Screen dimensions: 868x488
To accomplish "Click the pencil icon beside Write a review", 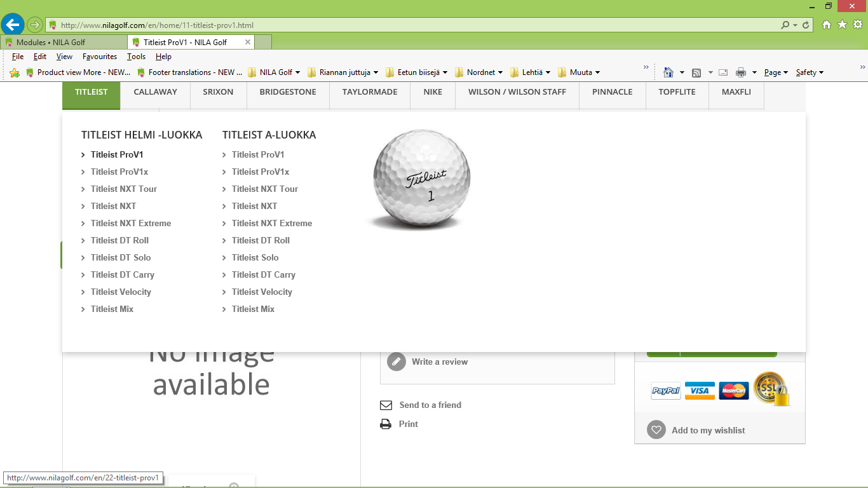I will tap(397, 362).
